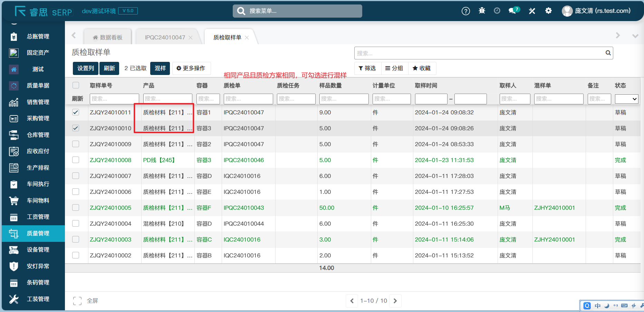The height and width of the screenshot is (312, 644).
Task: Open chat messages icon with badge 7
Action: (513, 11)
